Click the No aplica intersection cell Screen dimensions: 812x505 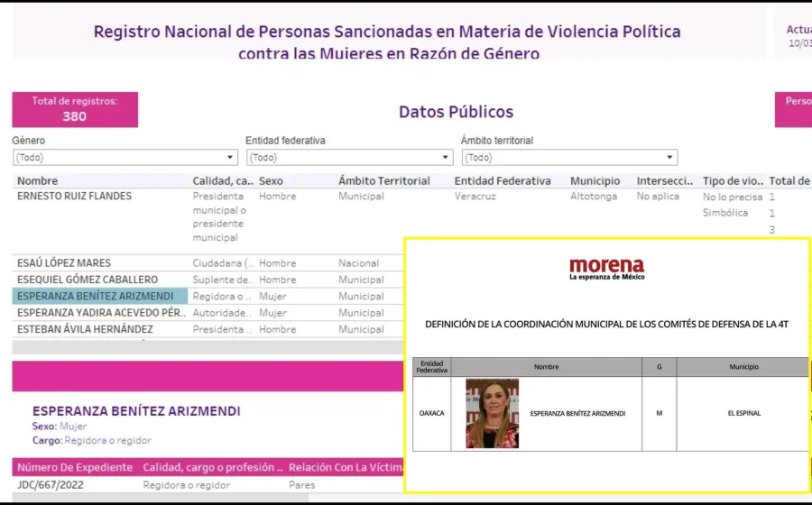pyautogui.click(x=658, y=196)
